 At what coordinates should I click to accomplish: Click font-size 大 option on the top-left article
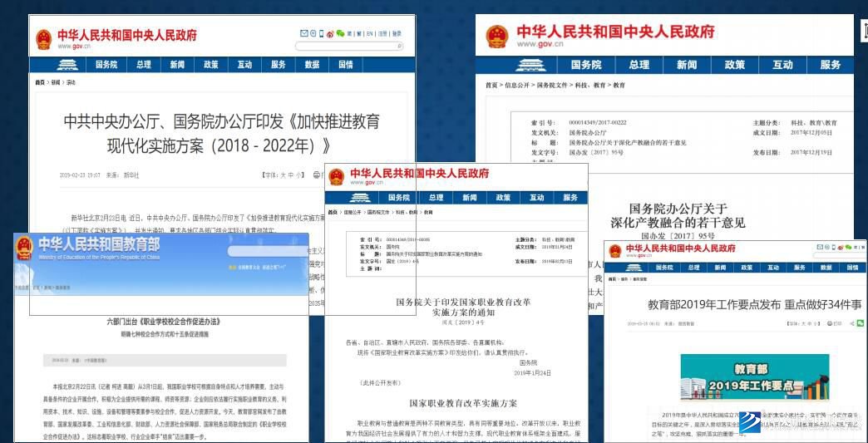[x=283, y=175]
